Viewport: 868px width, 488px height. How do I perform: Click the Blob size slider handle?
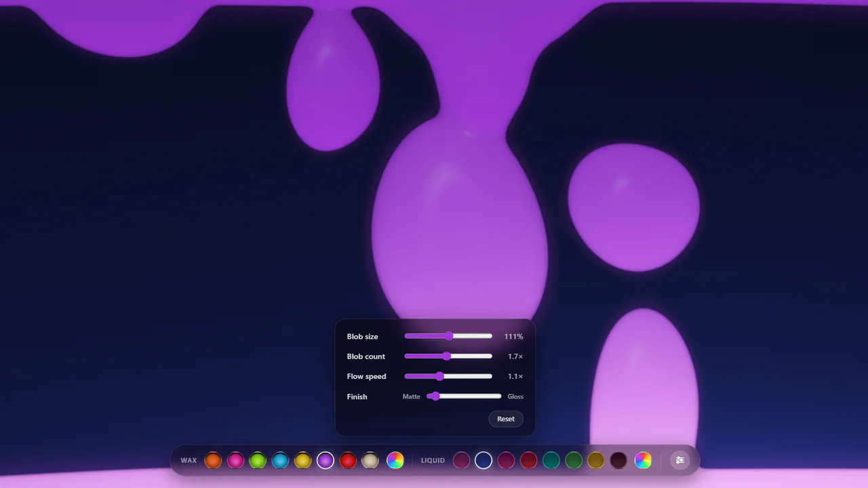pyautogui.click(x=449, y=336)
